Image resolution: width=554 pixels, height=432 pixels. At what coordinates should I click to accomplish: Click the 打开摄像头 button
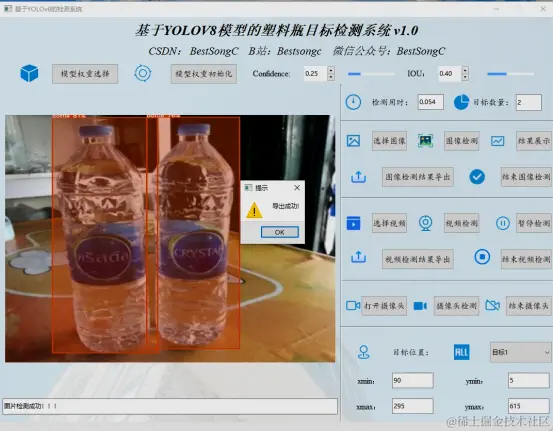(384, 306)
